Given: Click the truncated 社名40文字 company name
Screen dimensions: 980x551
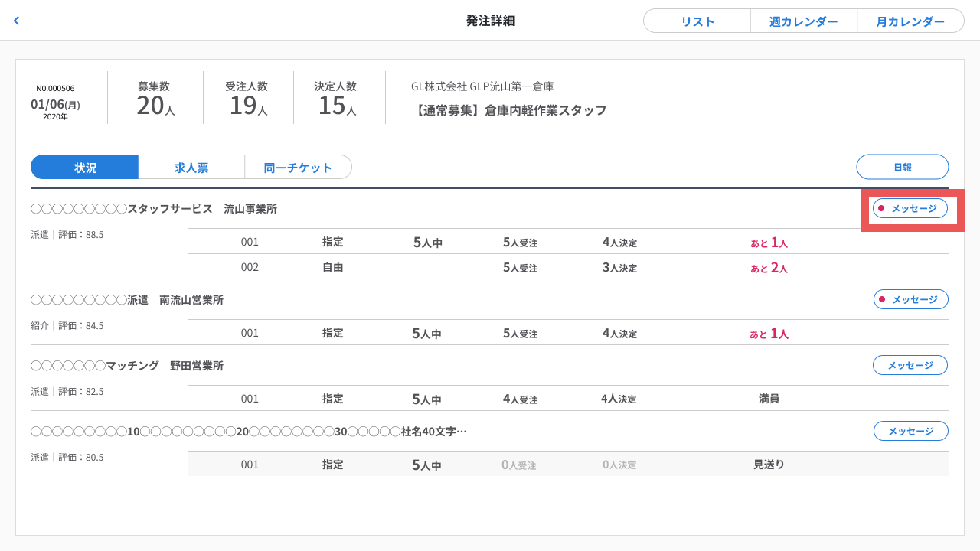Looking at the screenshot, I should click(x=249, y=432).
